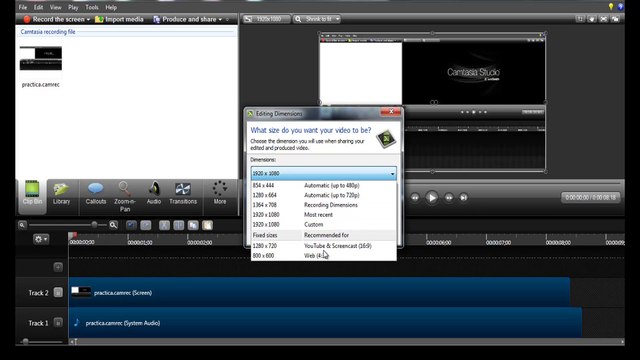
Task: Open the Shrink to fit zoom dropdown
Action: coord(317,19)
